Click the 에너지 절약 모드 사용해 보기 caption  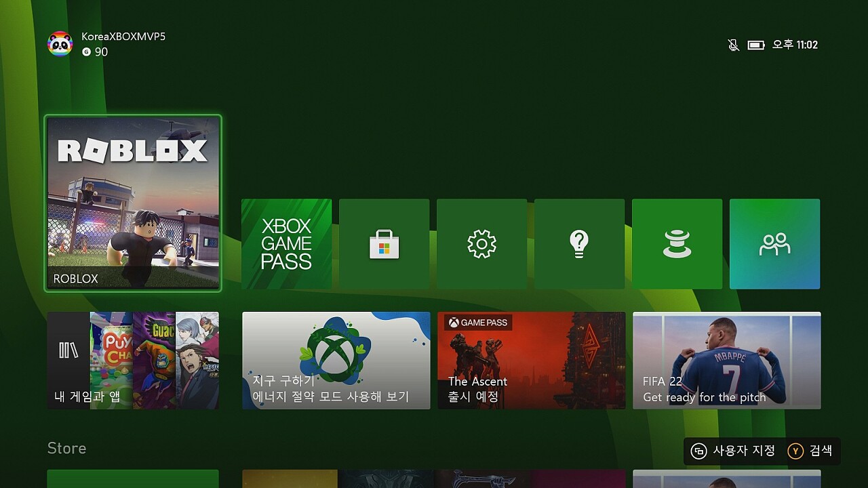[331, 397]
